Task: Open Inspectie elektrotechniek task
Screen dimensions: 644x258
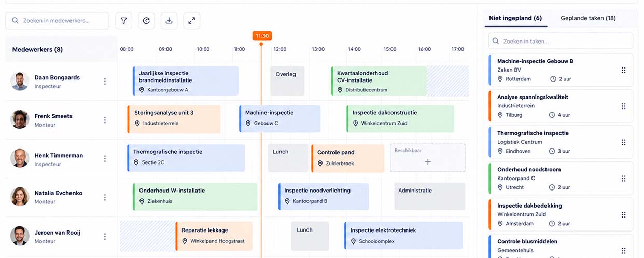Action: coord(403,236)
